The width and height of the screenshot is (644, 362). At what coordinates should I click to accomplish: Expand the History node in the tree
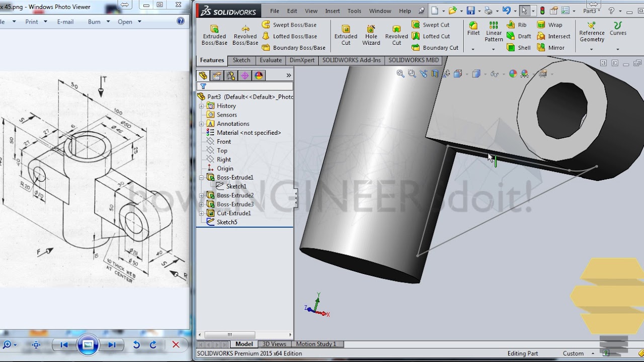[201, 106]
